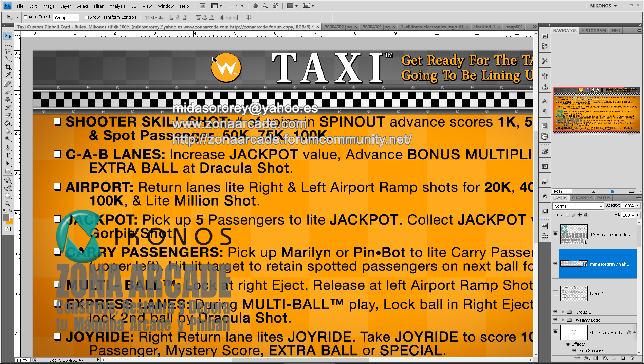Viewport: 644px width, 364px height.
Task: Hide the 1A Firma mikonos layer
Action: tap(555, 234)
